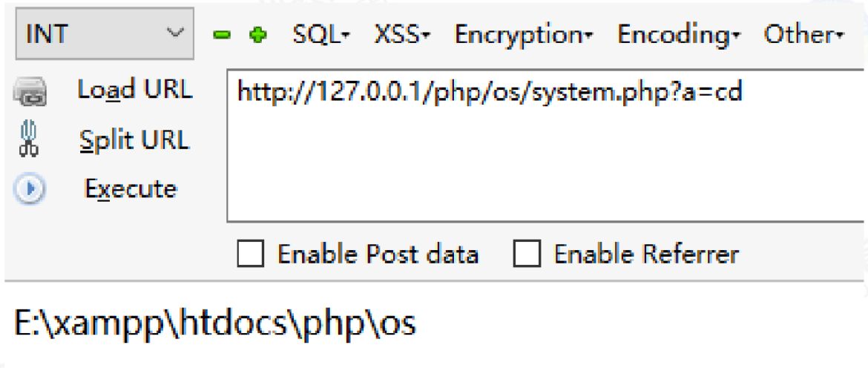Open the Encryption menu
The width and height of the screenshot is (868, 368).
coord(524,36)
